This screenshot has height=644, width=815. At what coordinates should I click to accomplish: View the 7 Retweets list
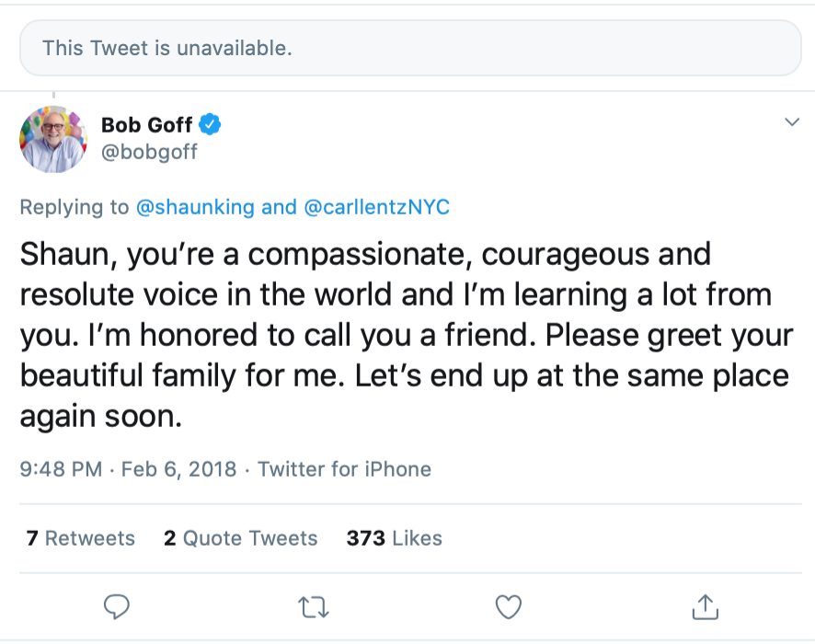[x=81, y=538]
